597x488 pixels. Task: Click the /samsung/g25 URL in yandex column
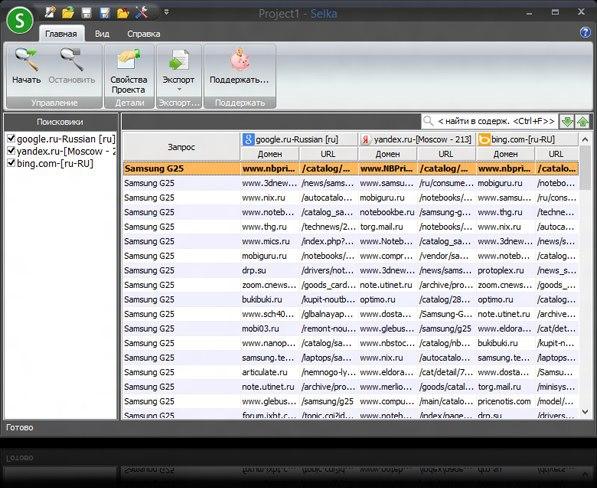click(x=446, y=329)
